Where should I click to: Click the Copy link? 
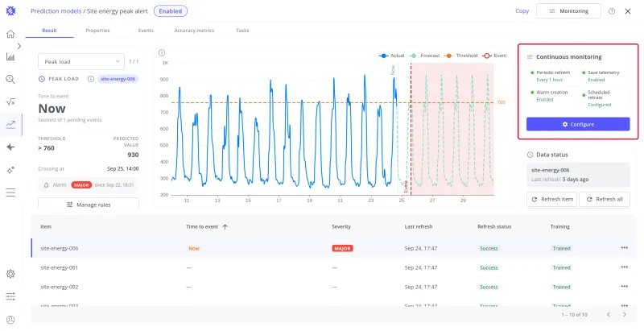tap(522, 11)
